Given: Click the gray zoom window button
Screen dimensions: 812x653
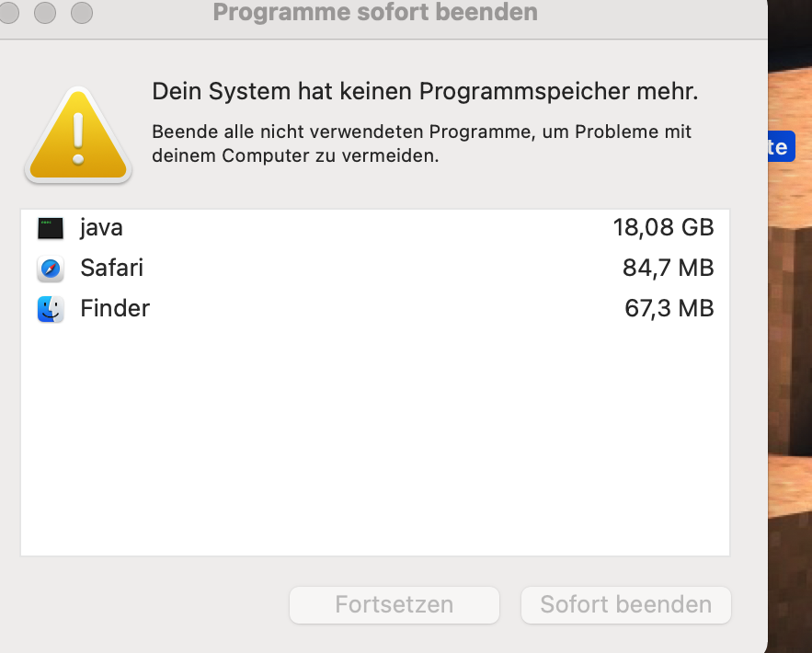Looking at the screenshot, I should [82, 13].
